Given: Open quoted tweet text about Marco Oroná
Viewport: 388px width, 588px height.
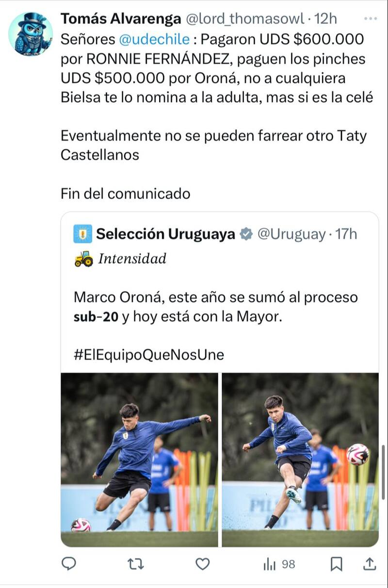Looking at the screenshot, I should (215, 307).
